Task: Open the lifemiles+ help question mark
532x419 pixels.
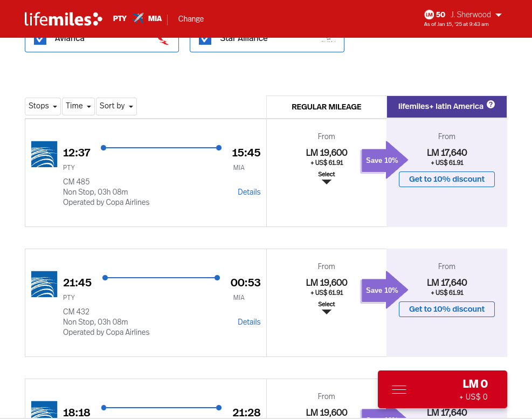Action: click(490, 105)
